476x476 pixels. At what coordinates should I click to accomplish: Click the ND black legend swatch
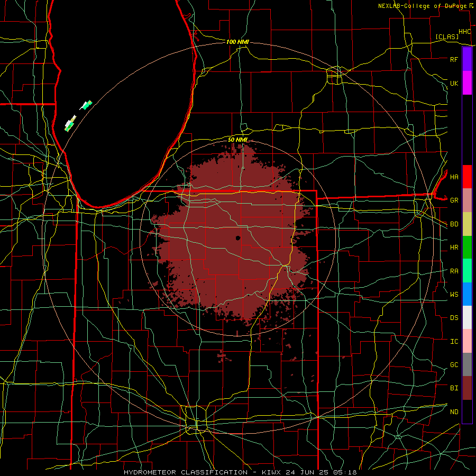[x=467, y=411]
